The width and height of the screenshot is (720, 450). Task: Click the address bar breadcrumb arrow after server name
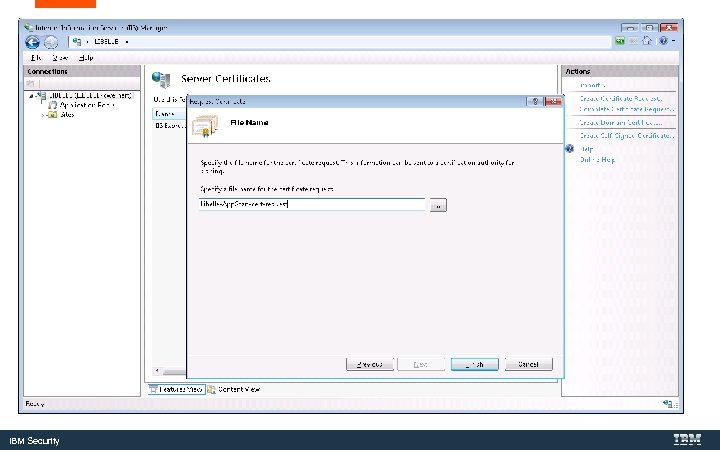pos(127,42)
